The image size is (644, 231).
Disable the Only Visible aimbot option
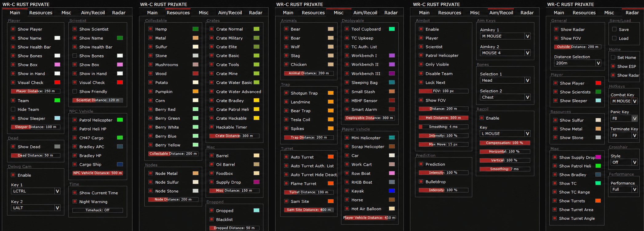[x=421, y=64]
